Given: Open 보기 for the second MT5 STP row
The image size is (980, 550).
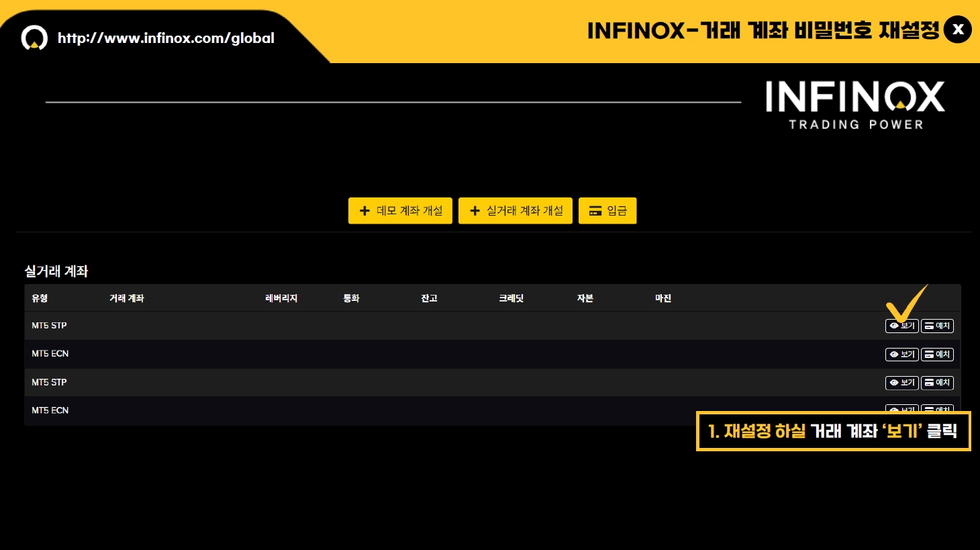Looking at the screenshot, I should [x=902, y=383].
